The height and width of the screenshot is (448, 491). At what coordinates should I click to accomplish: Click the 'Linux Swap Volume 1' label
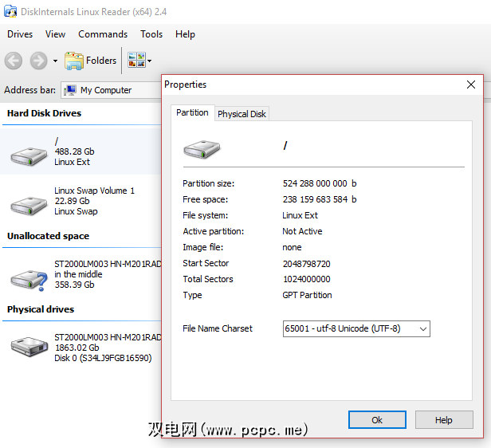pos(94,191)
